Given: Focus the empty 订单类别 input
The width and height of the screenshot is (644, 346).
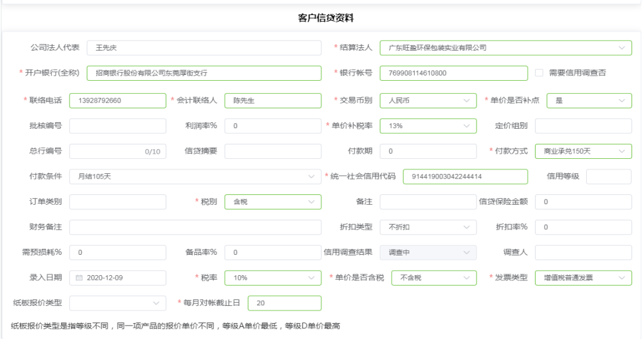Looking at the screenshot, I should (x=118, y=202).
